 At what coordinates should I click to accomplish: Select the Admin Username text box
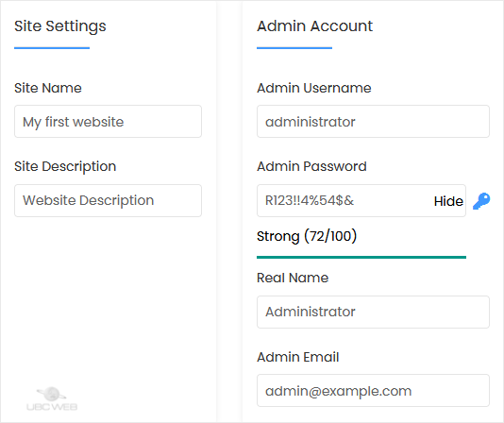point(373,122)
